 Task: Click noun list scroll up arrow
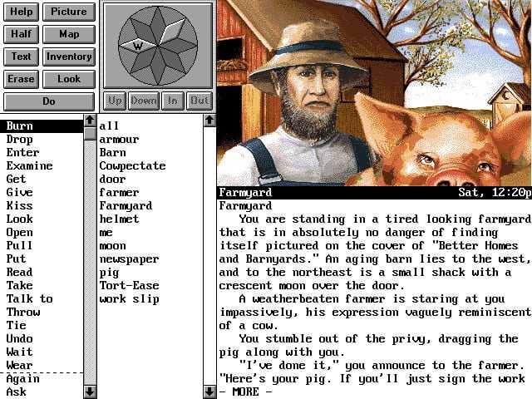209,120
